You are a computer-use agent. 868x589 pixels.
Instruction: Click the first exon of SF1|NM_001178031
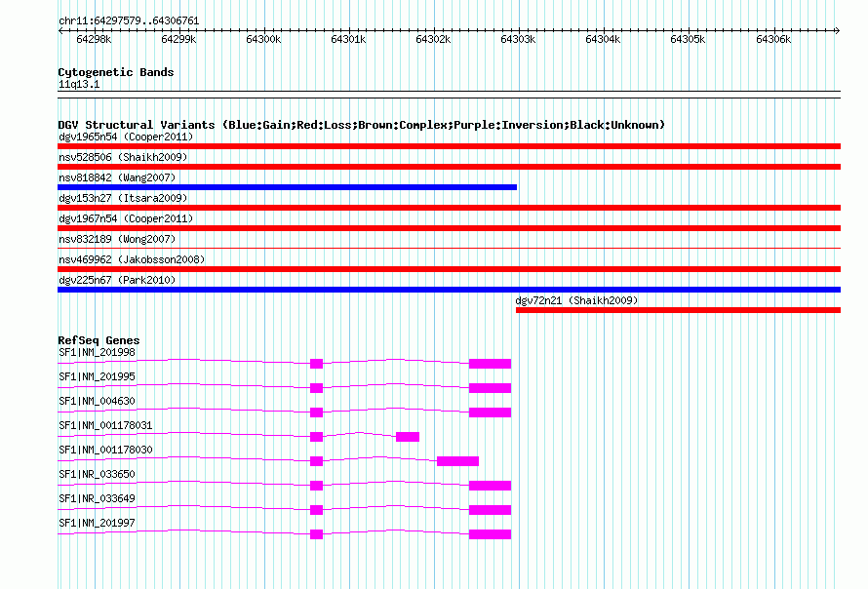316,437
